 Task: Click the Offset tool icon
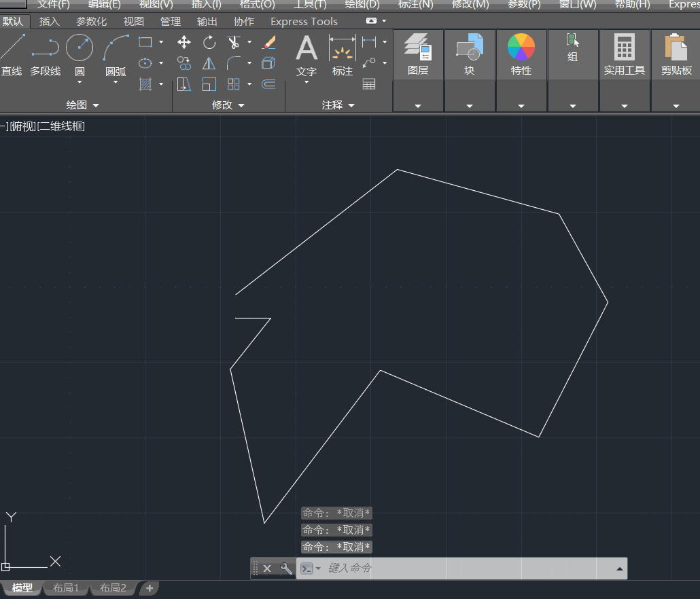pos(268,84)
